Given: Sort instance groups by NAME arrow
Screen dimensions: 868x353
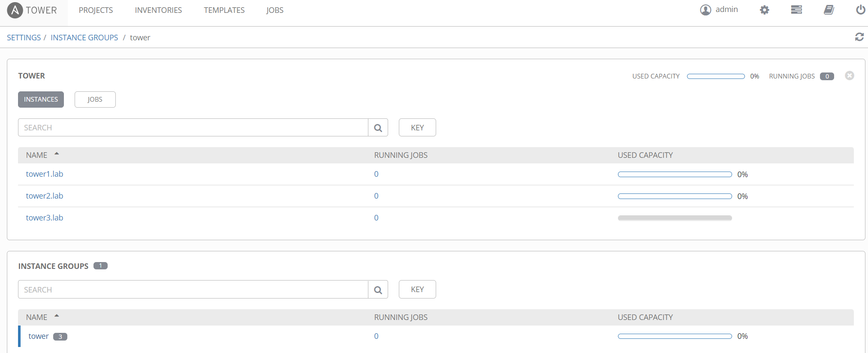Looking at the screenshot, I should click(57, 316).
